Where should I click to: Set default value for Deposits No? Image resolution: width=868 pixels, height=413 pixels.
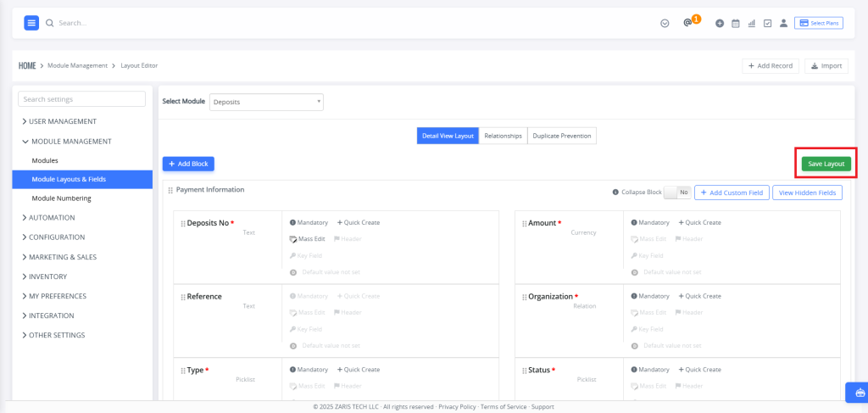coord(325,272)
